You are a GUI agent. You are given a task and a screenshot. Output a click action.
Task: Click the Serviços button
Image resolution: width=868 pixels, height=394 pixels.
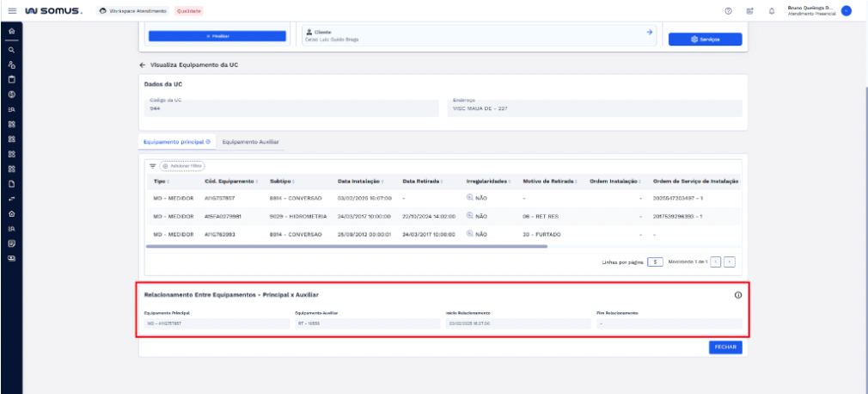click(x=706, y=39)
